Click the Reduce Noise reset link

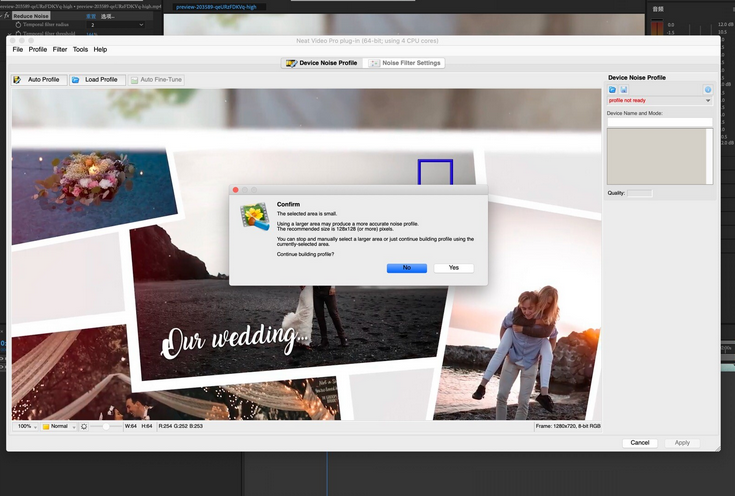click(91, 16)
